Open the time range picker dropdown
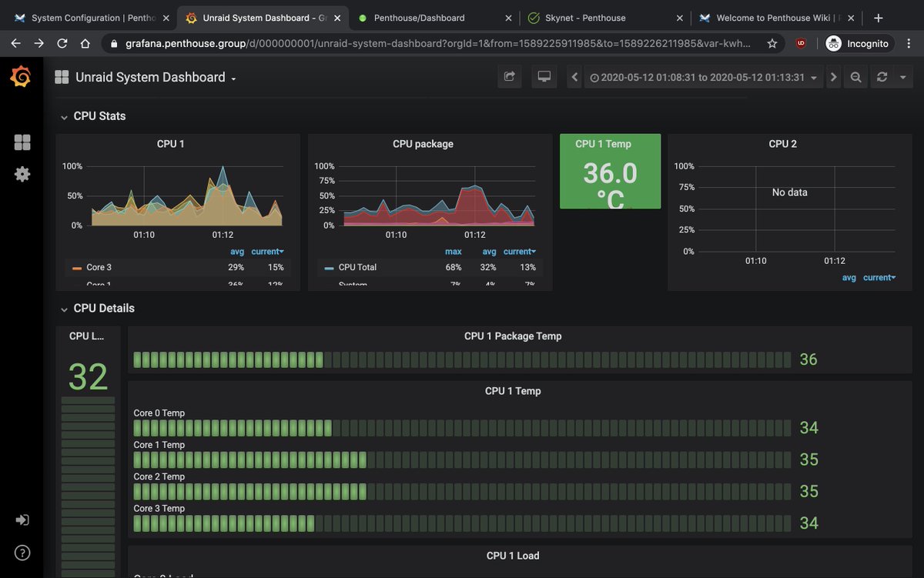The image size is (924, 578). 704,77
